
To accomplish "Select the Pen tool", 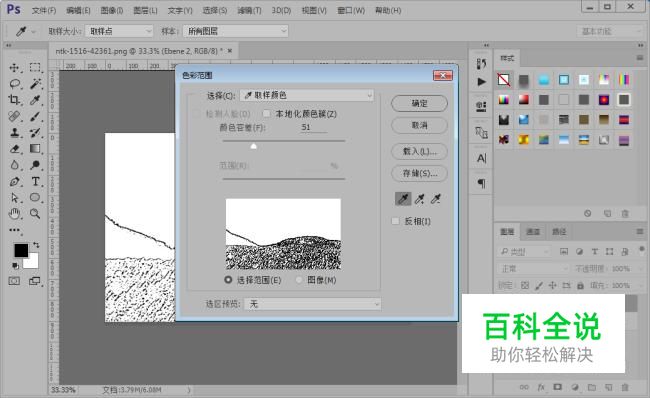I will tap(15, 181).
